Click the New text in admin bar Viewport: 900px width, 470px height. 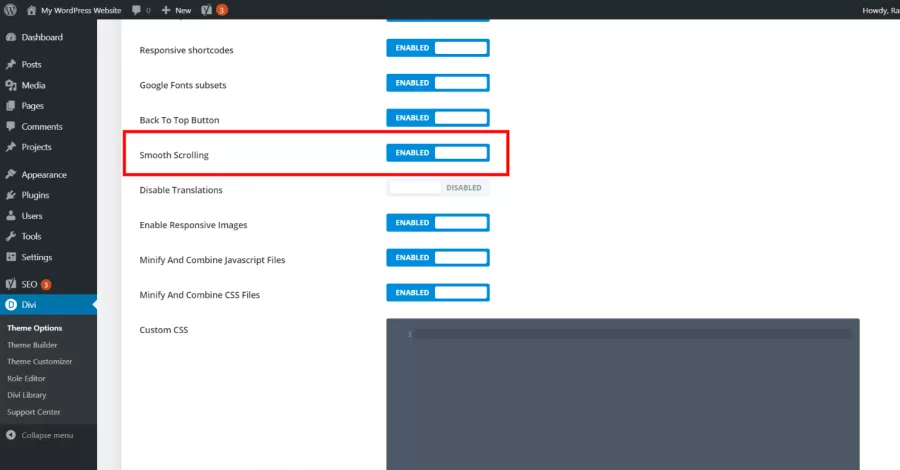point(183,10)
